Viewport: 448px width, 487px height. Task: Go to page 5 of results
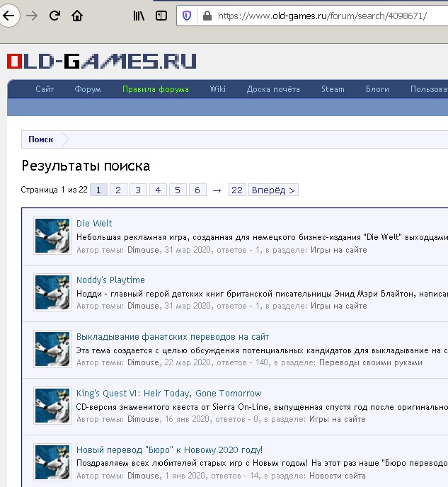coord(178,190)
